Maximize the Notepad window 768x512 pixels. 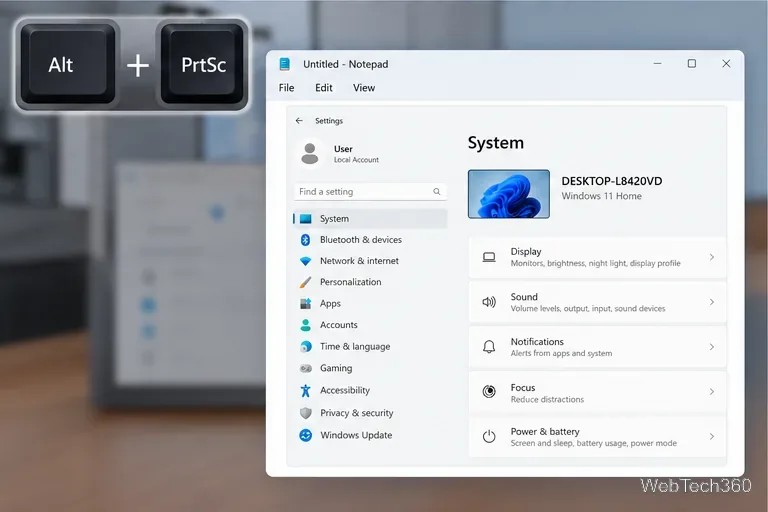pos(692,64)
